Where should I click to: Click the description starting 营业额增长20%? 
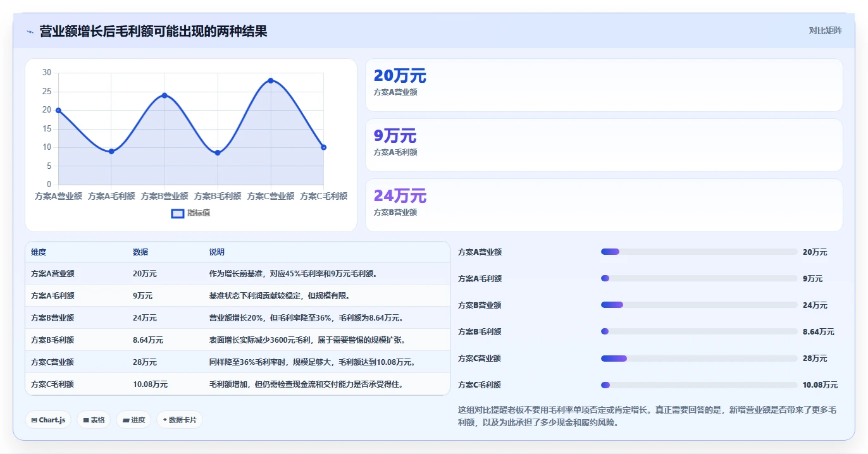[x=306, y=318]
